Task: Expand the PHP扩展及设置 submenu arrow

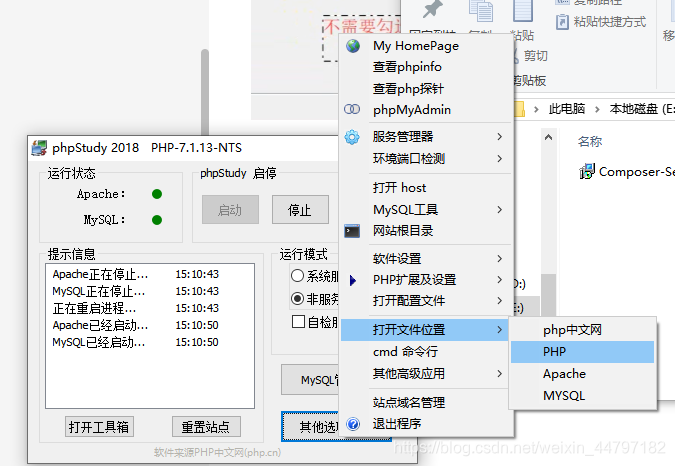Action: [x=499, y=280]
